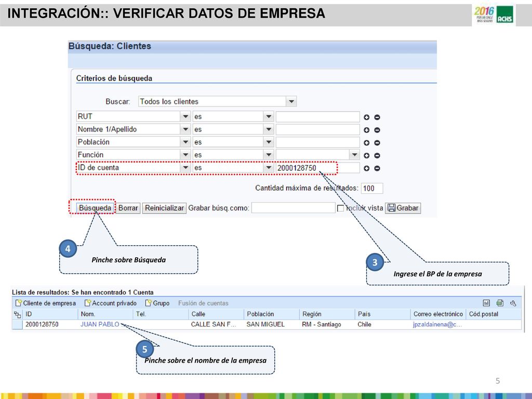532x399 pixels.
Task: Add a criterion after ID de cuenta row
Action: pos(366,168)
